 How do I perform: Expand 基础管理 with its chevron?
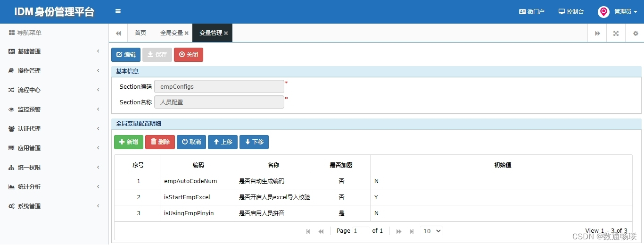[98, 51]
